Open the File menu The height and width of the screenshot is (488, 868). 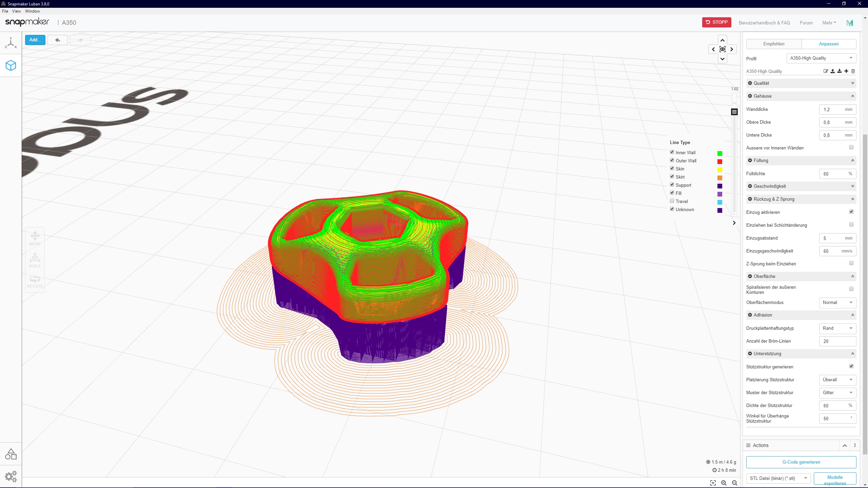[x=5, y=11]
